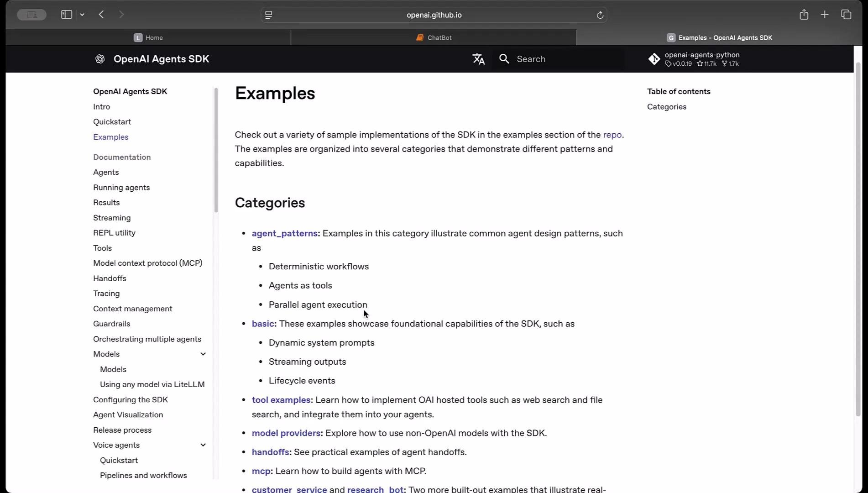
Task: Click the OpenAI logo in the header
Action: [x=100, y=59]
